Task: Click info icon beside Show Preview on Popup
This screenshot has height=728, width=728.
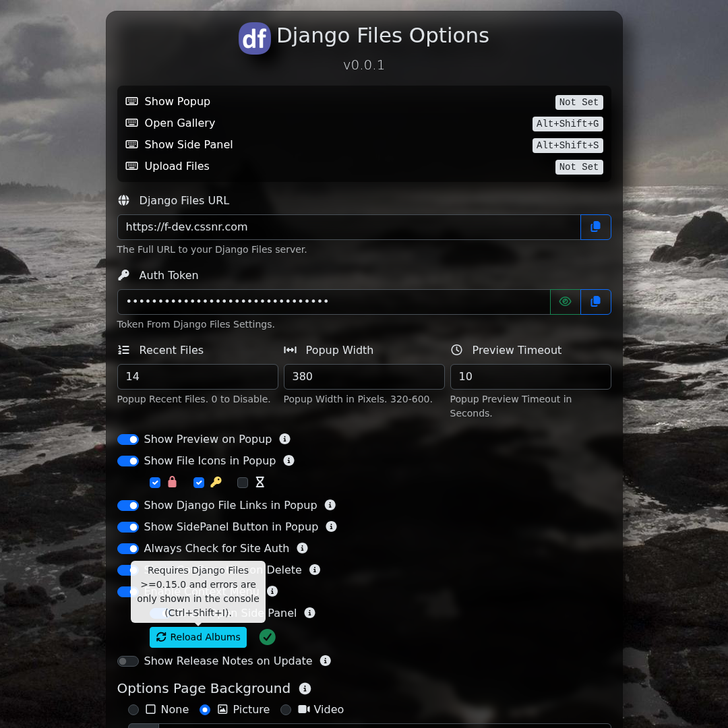Action: (284, 439)
